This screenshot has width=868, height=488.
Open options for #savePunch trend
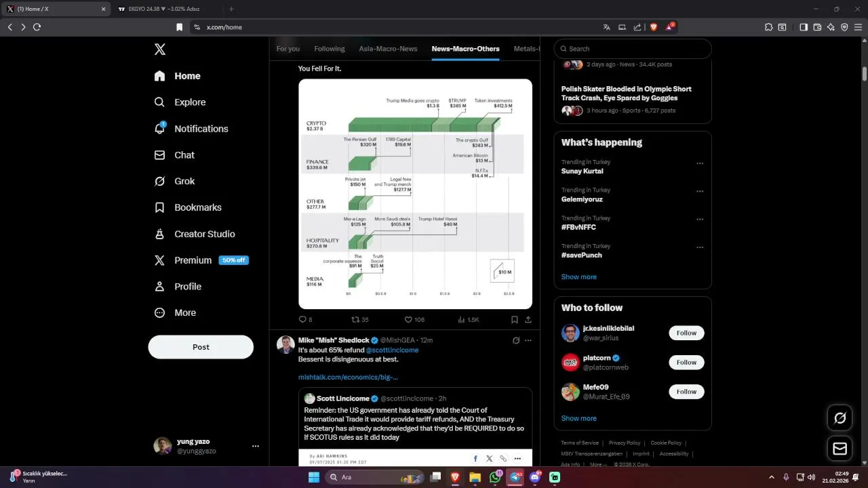pos(700,247)
